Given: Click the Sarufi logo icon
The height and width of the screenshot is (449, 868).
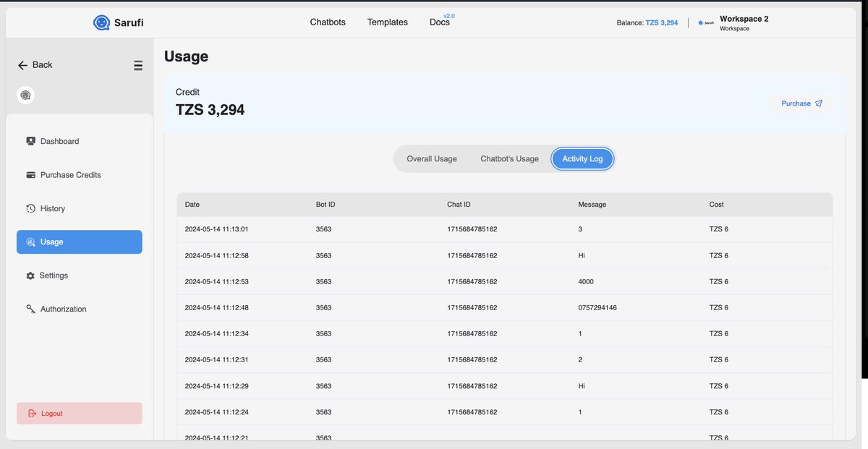Looking at the screenshot, I should point(101,22).
